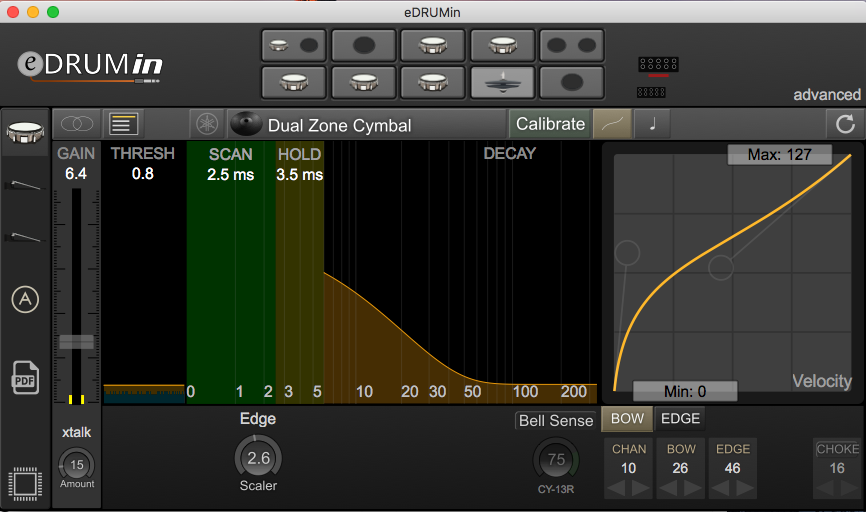Click the lower small device indicator icon
Viewport: 866px width, 512px height.
click(x=651, y=92)
